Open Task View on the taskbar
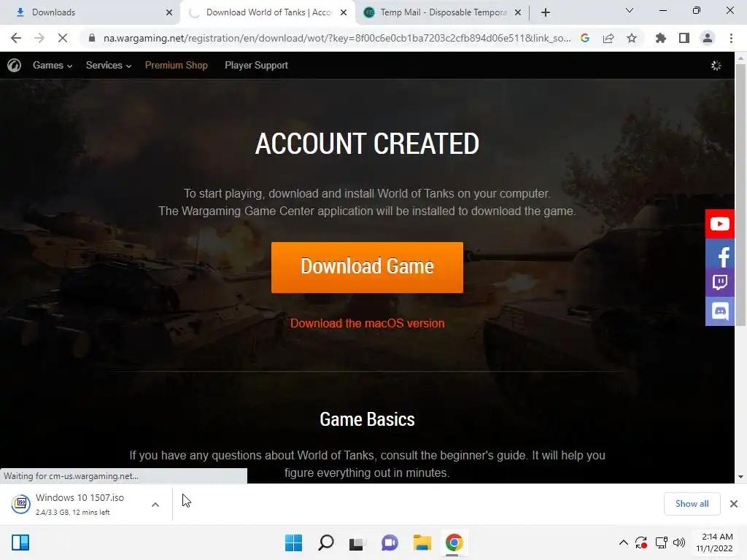747x560 pixels. click(x=357, y=542)
